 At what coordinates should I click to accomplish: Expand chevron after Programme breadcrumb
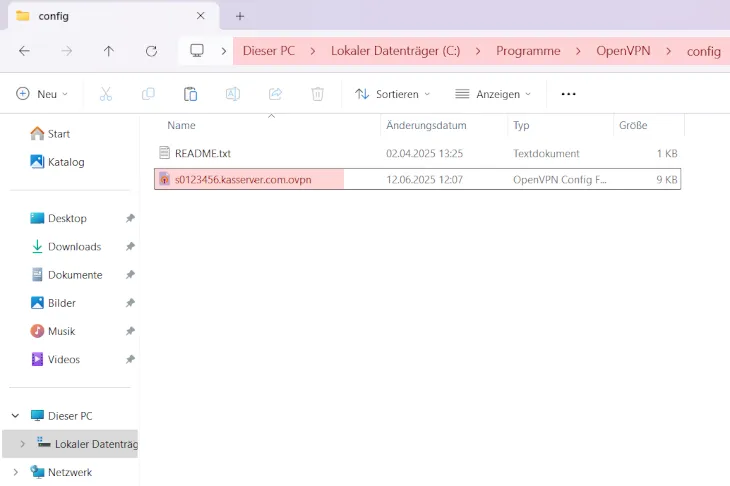tap(578, 51)
